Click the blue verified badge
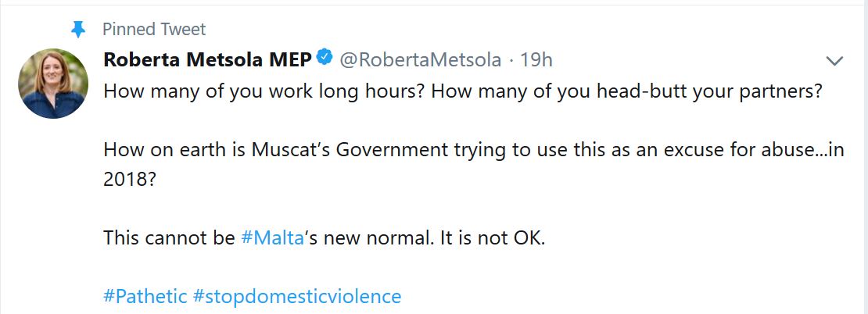This screenshot has height=314, width=868. coord(325,59)
